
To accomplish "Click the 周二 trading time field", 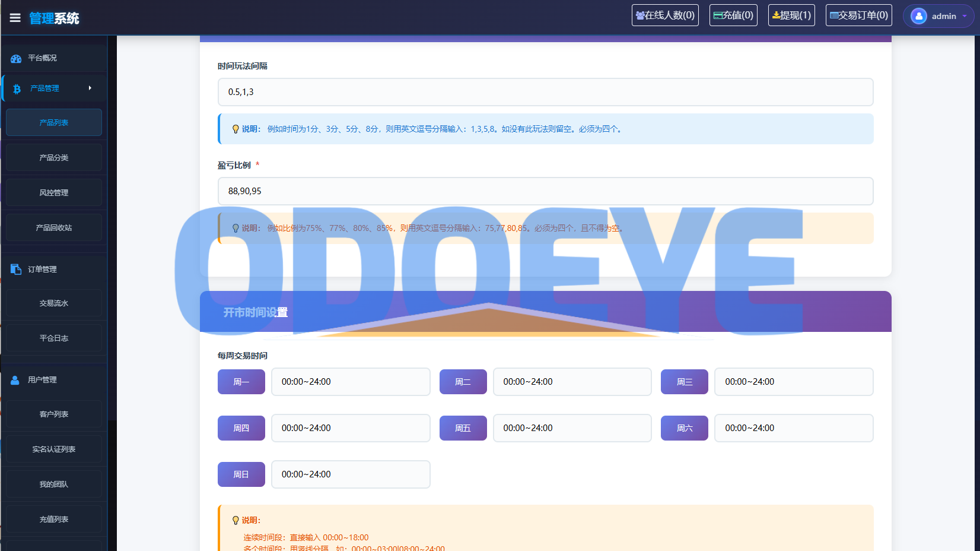I will tap(572, 382).
